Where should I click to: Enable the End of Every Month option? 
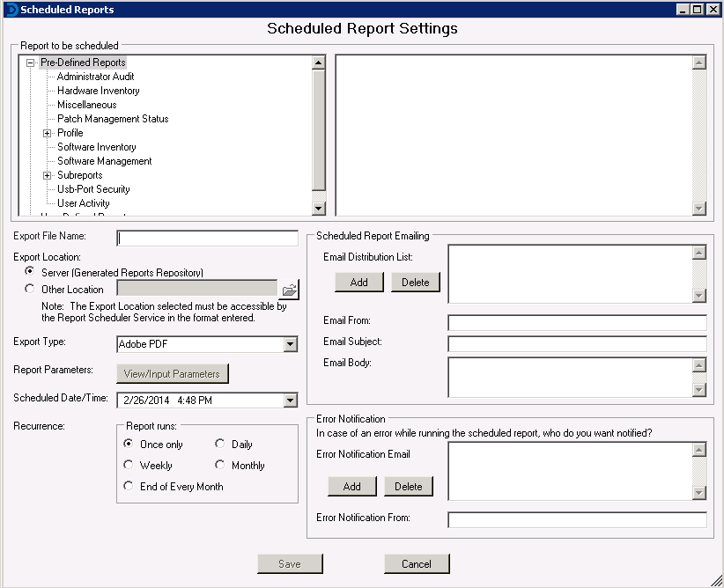[x=129, y=487]
